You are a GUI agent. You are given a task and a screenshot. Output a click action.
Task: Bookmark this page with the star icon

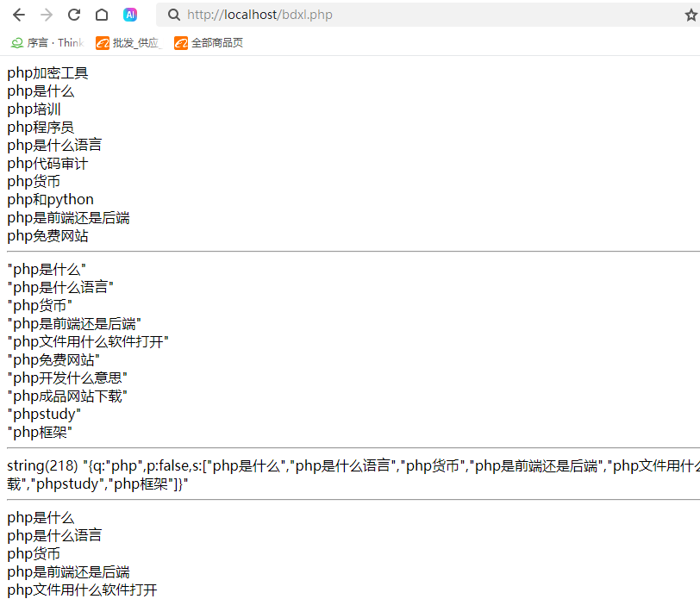pyautogui.click(x=691, y=16)
